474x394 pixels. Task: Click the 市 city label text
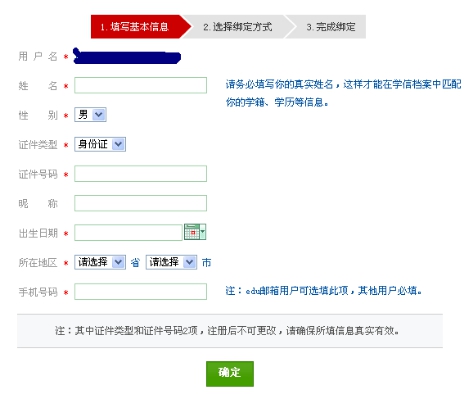coord(206,263)
